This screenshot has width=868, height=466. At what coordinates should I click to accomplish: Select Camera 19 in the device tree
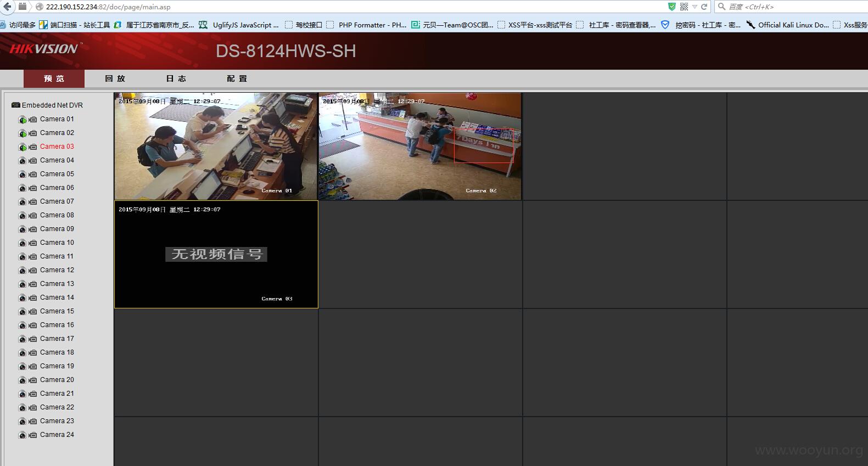57,366
